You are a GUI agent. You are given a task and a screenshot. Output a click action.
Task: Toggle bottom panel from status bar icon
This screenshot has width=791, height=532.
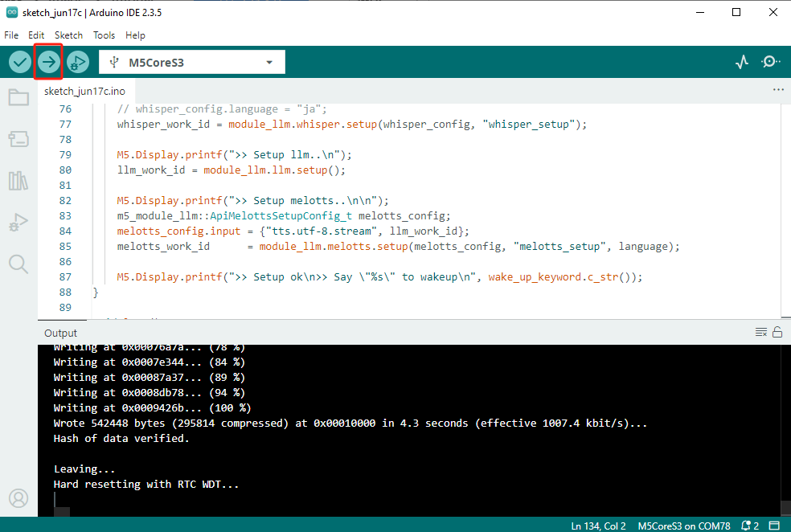point(774,526)
